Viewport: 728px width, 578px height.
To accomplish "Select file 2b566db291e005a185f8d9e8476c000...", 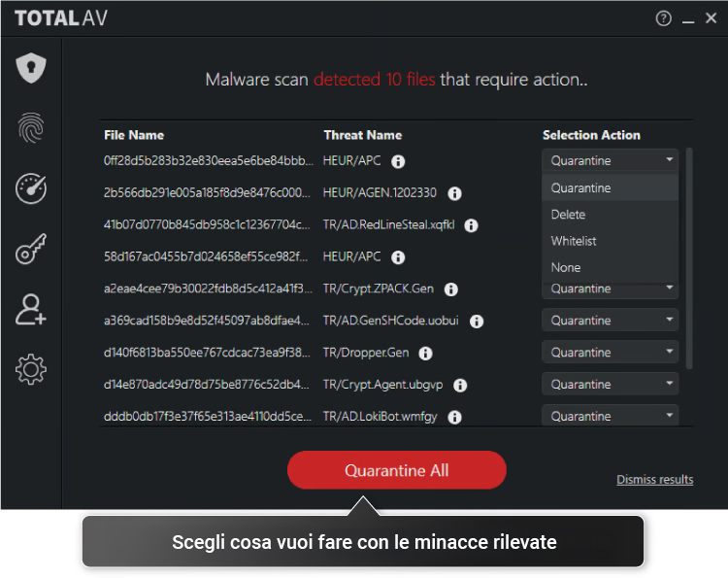I will coord(207,192).
